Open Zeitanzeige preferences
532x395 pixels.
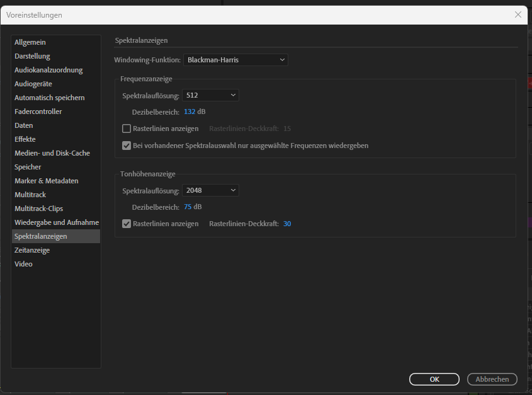(x=32, y=249)
